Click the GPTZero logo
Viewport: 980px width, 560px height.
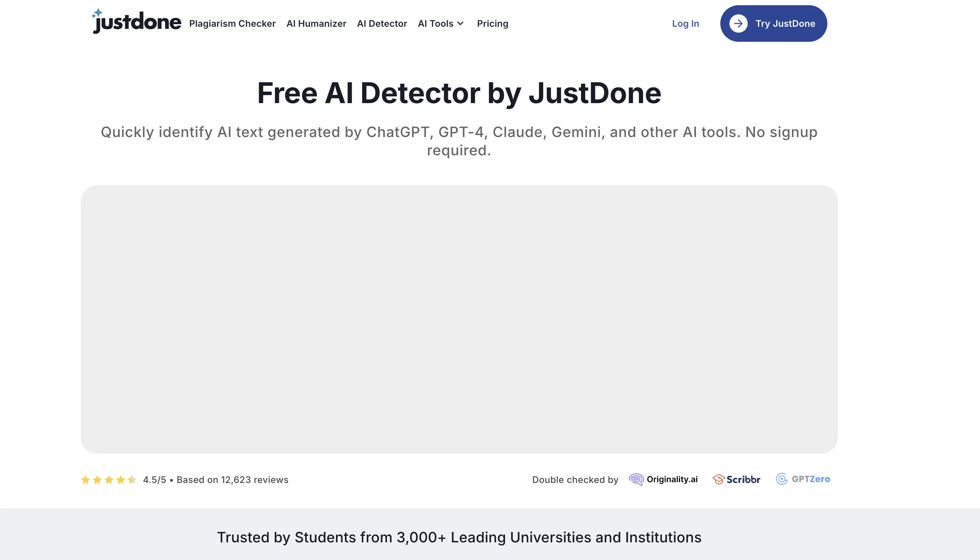coord(803,479)
